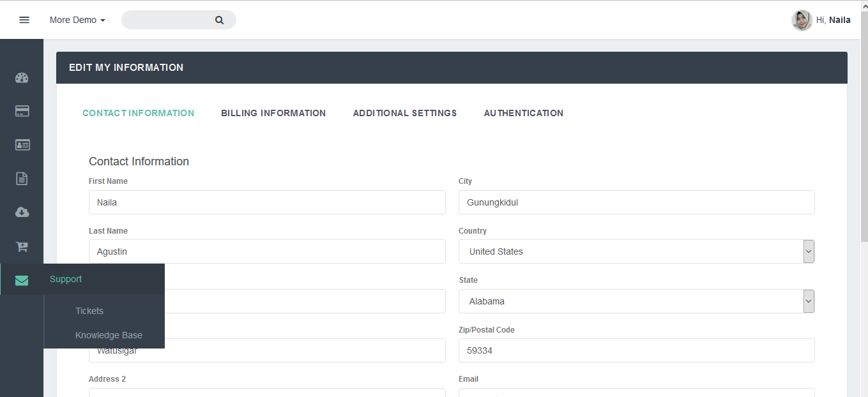Viewport: 868px width, 397px height.
Task: Click the search magnifier icon
Action: 219,20
